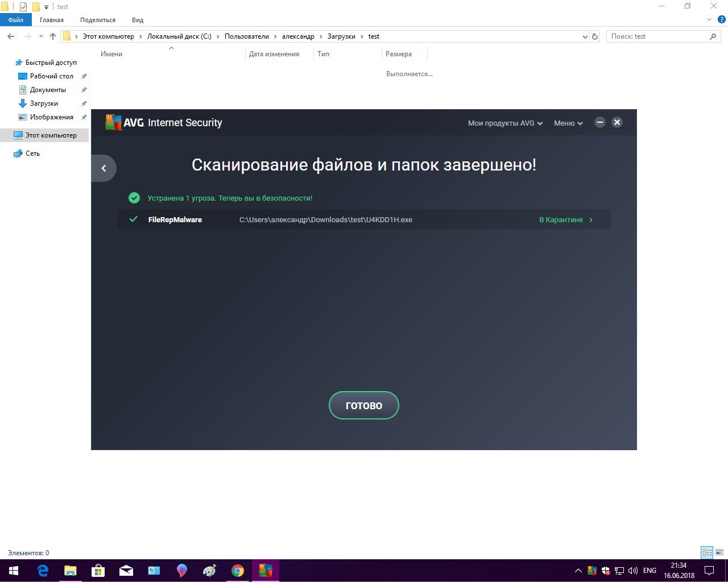Viewport: 728px width, 582px height.
Task: Open File Explorer from the taskbar
Action: click(71, 571)
